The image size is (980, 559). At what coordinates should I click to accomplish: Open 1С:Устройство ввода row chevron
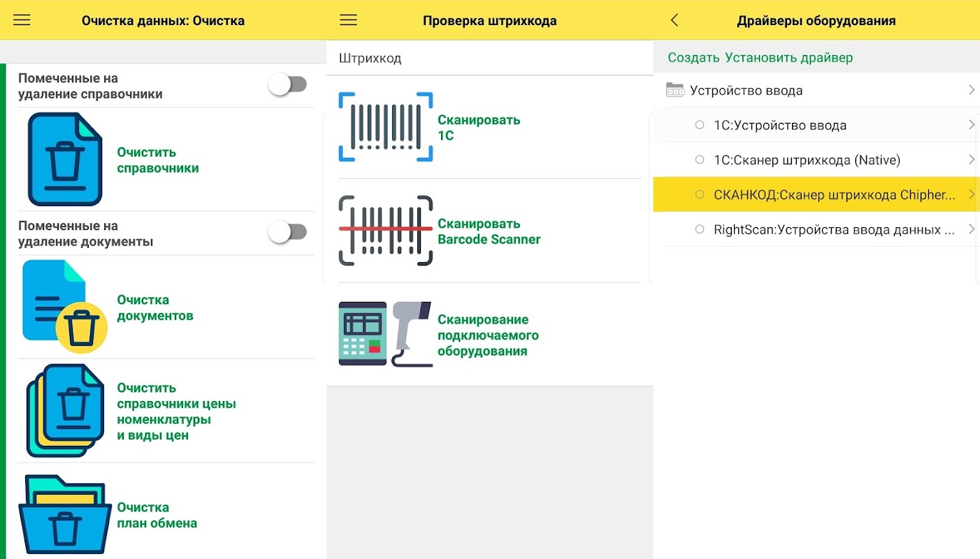[972, 125]
